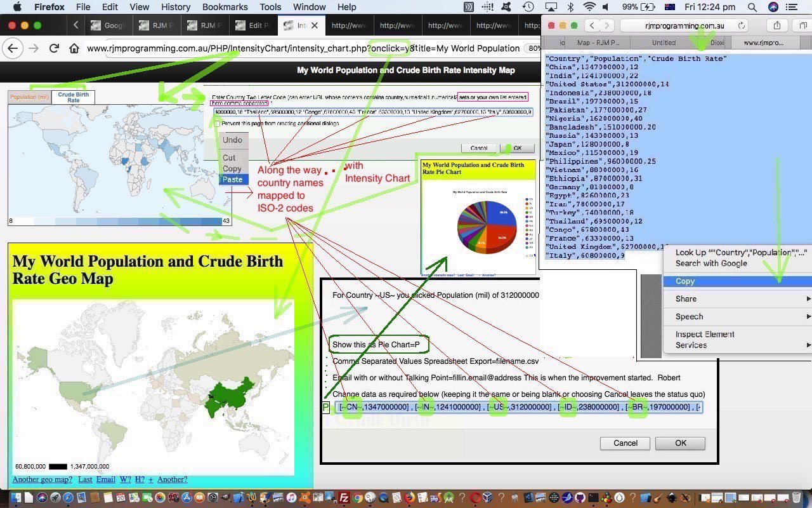Screen dimensions: 812x508
Task: Click OK in the top prompt dialog
Action: 517,148
